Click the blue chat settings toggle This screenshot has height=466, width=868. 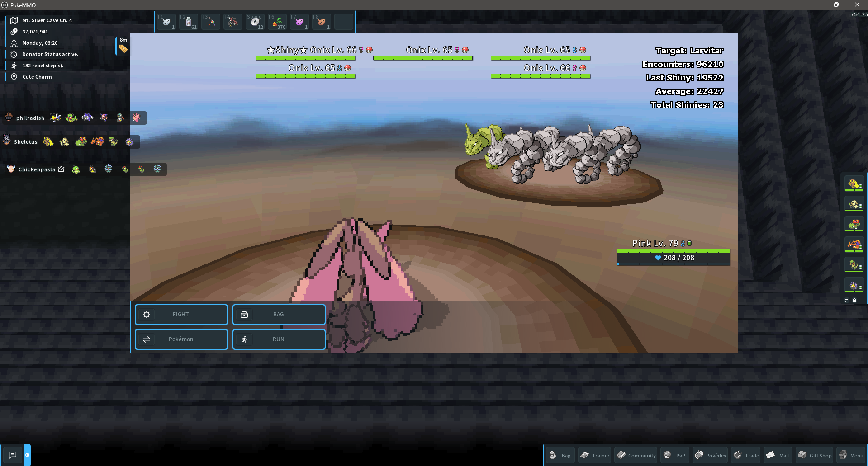[x=27, y=455]
